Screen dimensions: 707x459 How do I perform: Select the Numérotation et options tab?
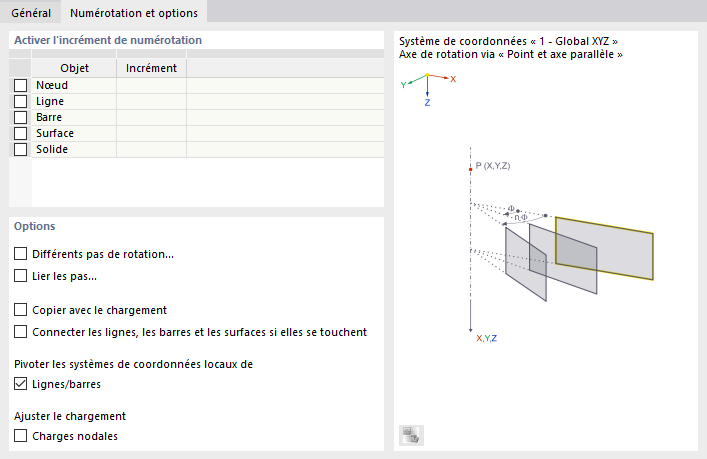tap(133, 12)
